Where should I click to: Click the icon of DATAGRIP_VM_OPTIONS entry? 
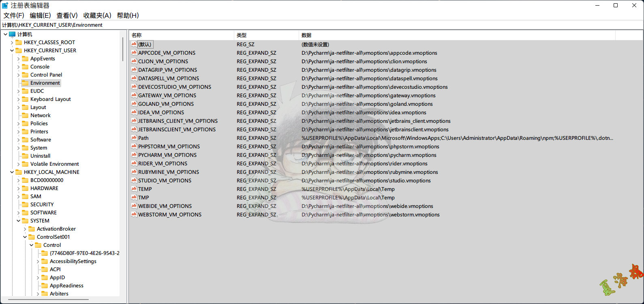click(134, 70)
